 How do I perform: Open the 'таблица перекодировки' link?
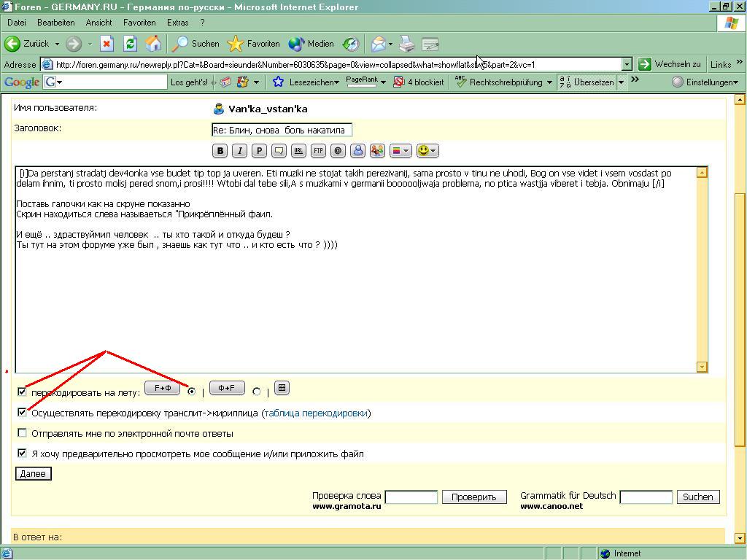click(316, 413)
